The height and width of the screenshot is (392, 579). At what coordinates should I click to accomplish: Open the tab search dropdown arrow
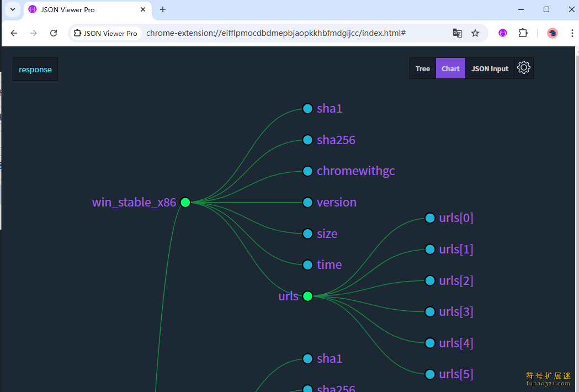tap(13, 9)
